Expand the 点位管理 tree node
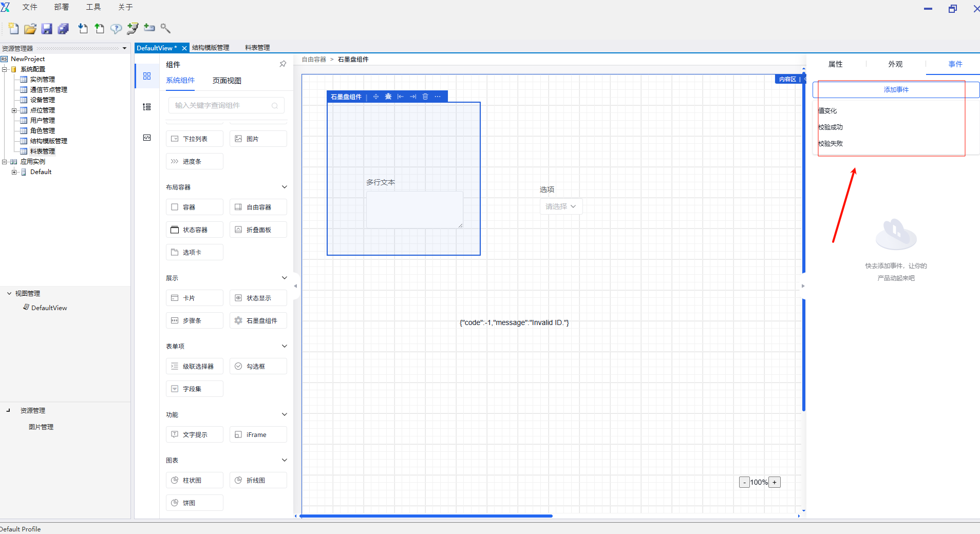Viewport: 980px width, 534px height. (14, 110)
